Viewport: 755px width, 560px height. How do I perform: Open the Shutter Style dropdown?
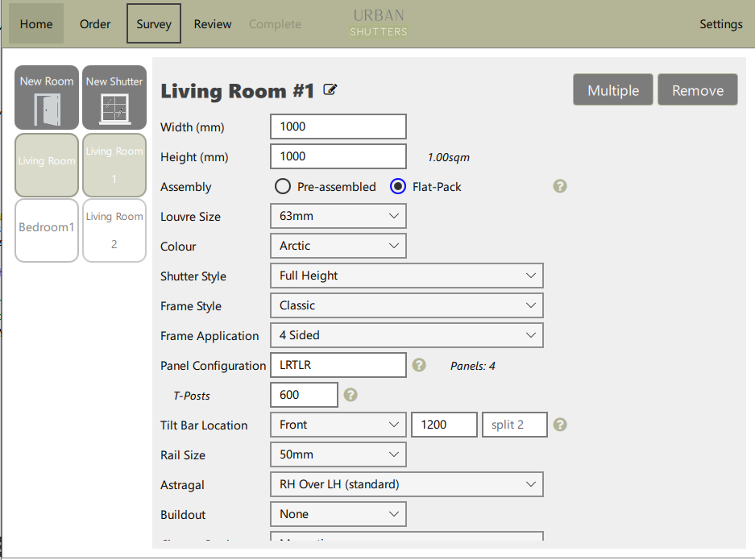coord(406,276)
